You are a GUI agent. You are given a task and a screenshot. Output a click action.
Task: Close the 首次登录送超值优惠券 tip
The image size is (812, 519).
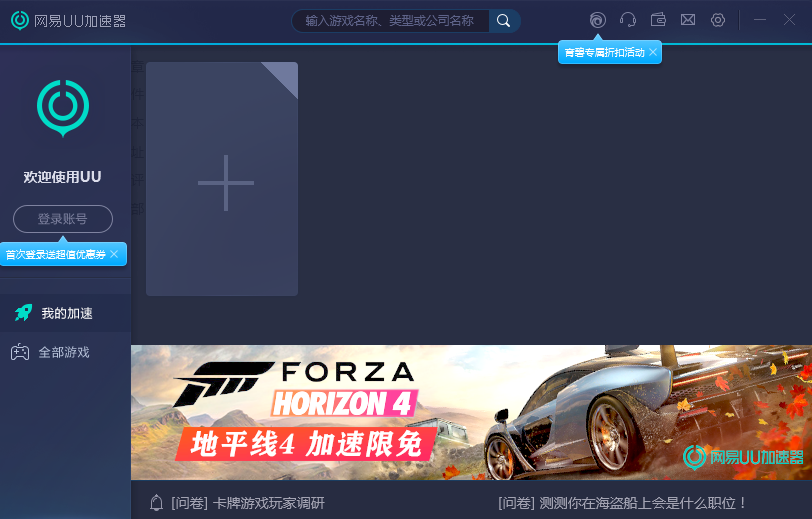click(x=114, y=254)
